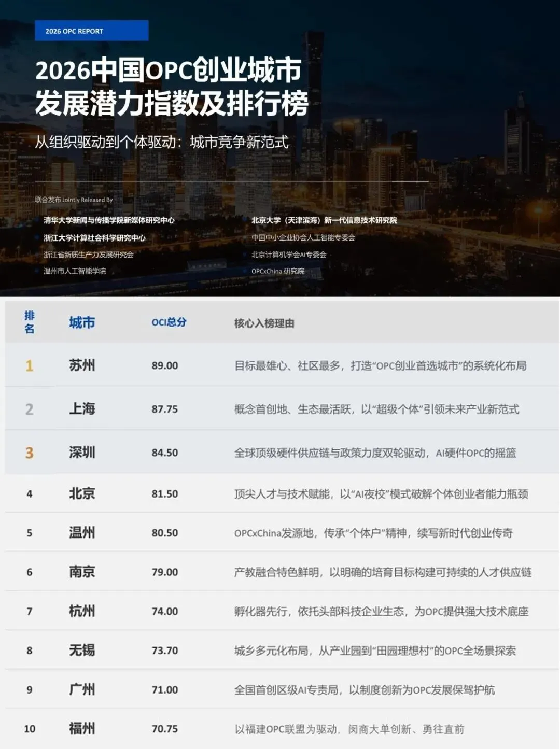
Task: Click reason starting '城乡多元化布局'
Action: tap(375, 651)
